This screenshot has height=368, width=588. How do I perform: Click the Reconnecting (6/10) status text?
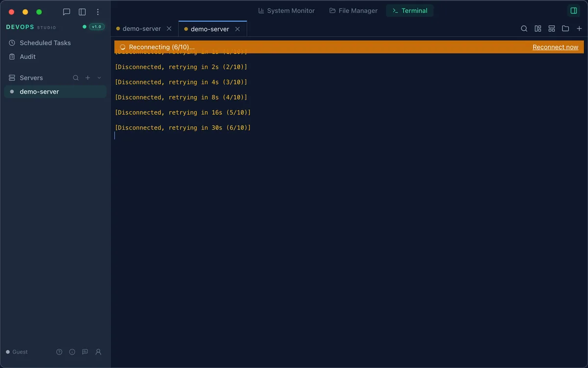click(162, 47)
